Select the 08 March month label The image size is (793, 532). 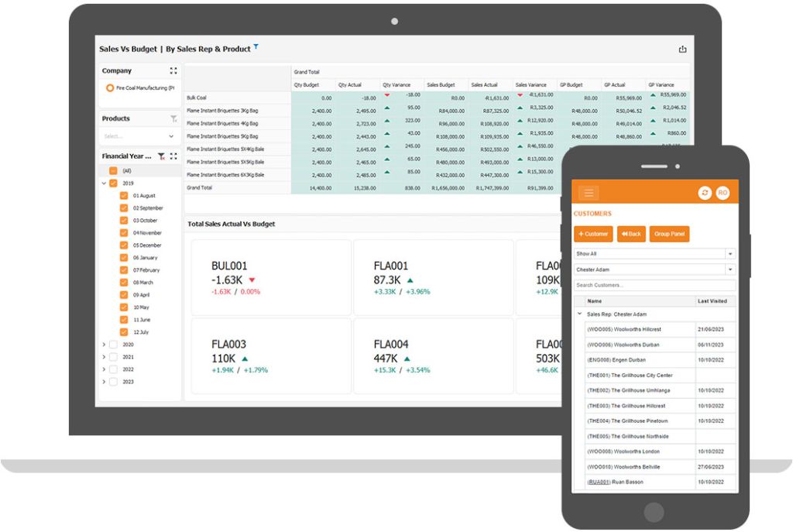tap(143, 283)
